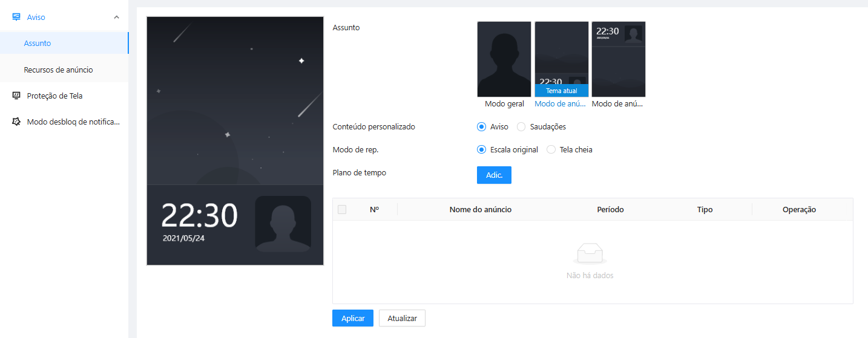Image resolution: width=868 pixels, height=338 pixels.
Task: Collapse the Aviso menu section chevron
Action: (x=116, y=17)
